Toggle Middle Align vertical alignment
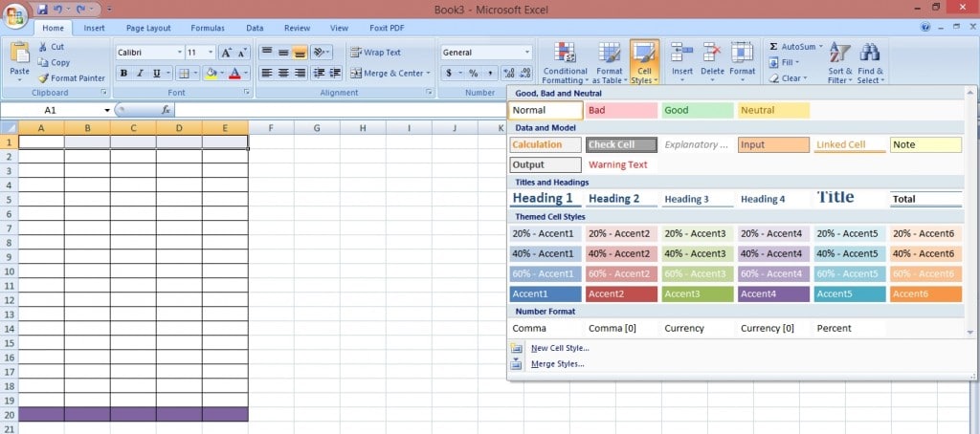This screenshot has height=434, width=980. click(x=283, y=53)
